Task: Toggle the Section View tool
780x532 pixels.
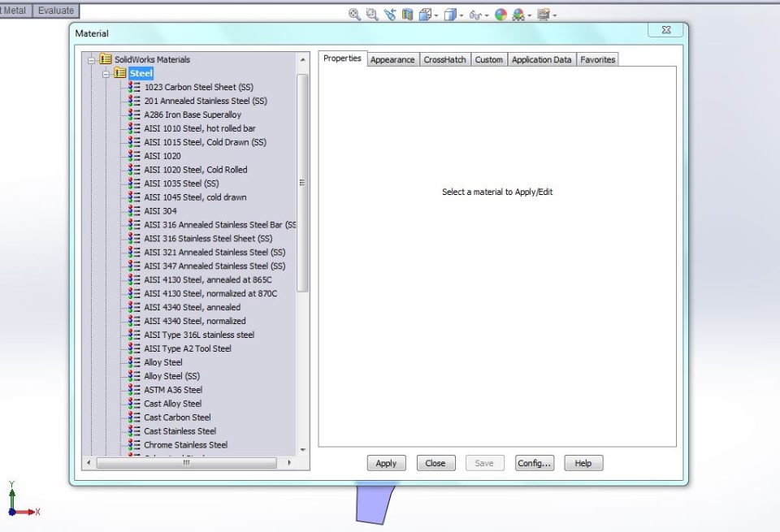Action: [x=407, y=15]
